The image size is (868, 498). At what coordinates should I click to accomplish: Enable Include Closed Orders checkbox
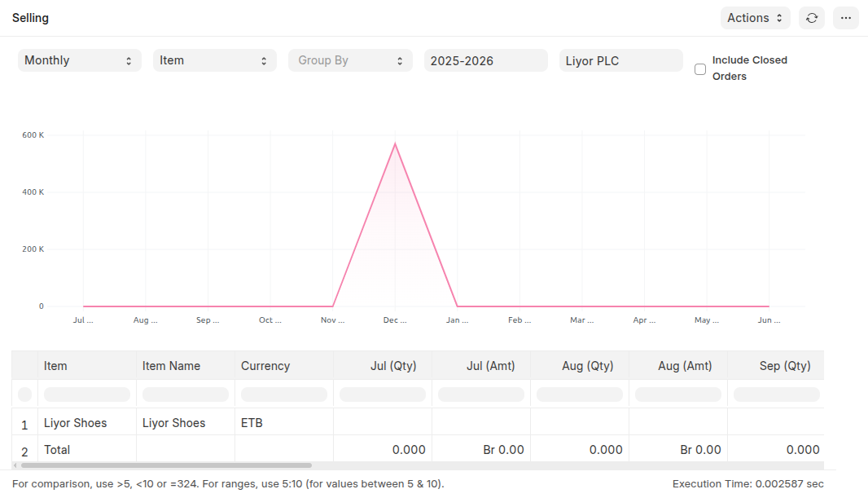click(700, 69)
